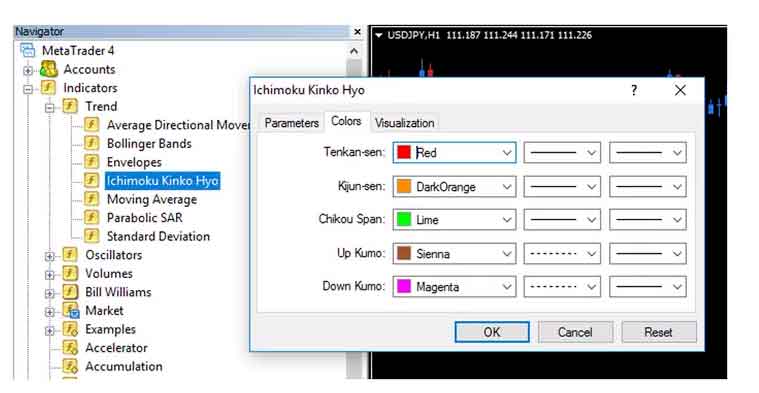Switch to the Parameters tab
759x393 pixels.
coord(291,123)
